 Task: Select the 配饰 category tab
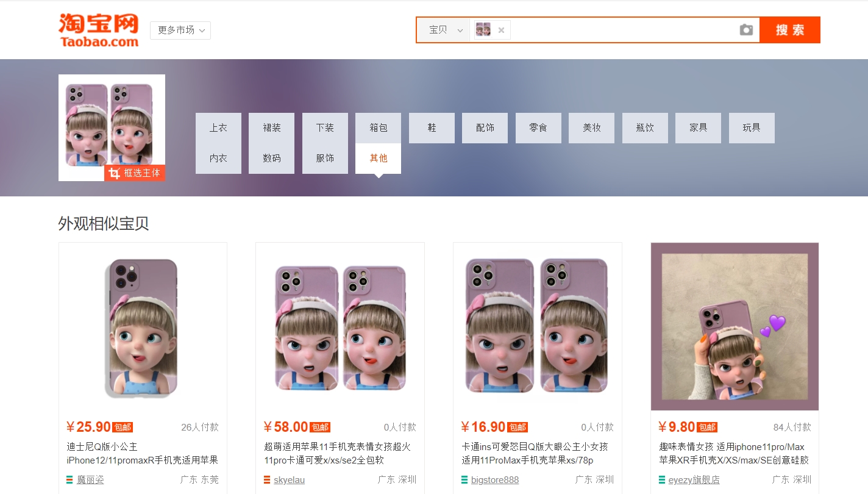(x=485, y=128)
